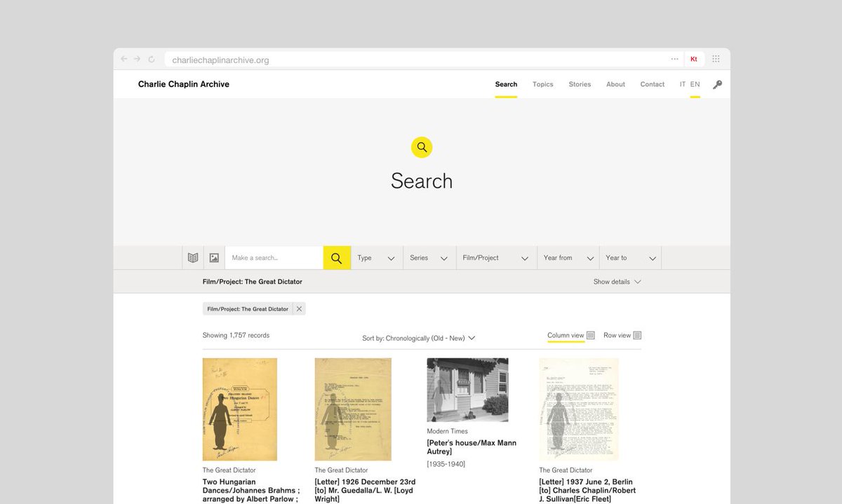Reload the page with the refresh icon
Screen dimensions: 842x504
[x=151, y=60]
